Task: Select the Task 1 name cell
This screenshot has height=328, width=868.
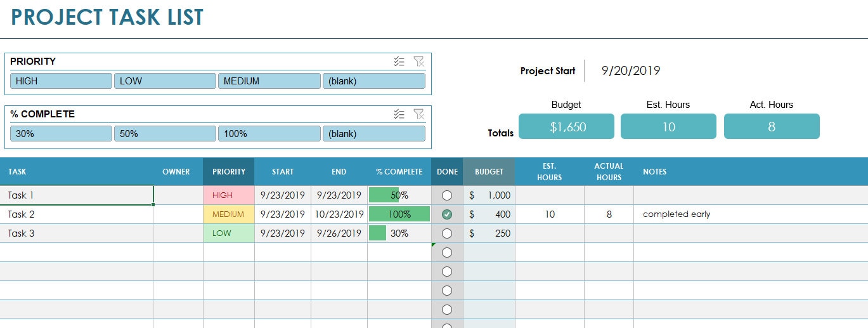Action: tap(77, 195)
